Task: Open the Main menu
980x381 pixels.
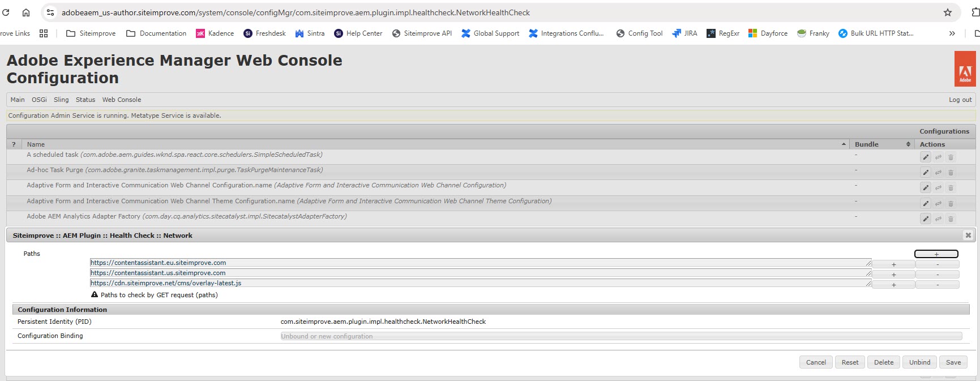Action: (x=18, y=100)
